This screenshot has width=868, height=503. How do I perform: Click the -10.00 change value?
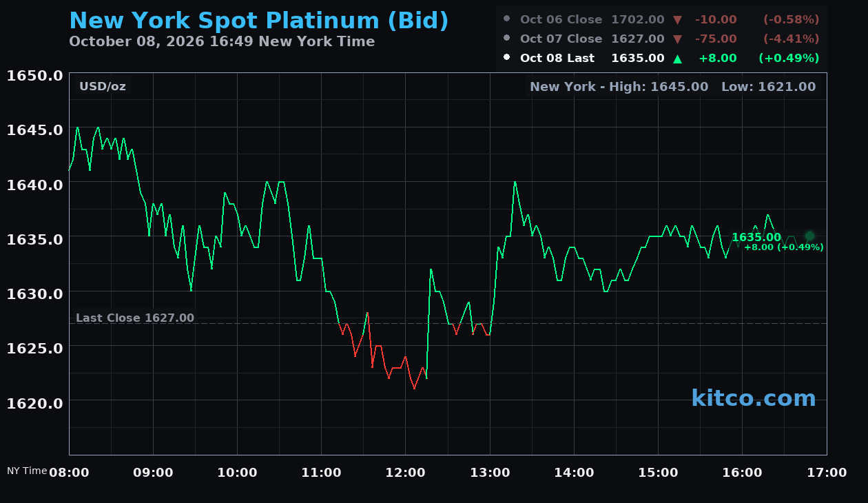coord(716,20)
